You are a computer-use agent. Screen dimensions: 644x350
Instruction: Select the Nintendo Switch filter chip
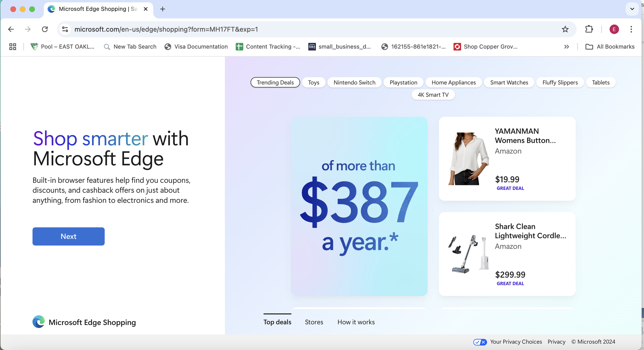coord(354,82)
